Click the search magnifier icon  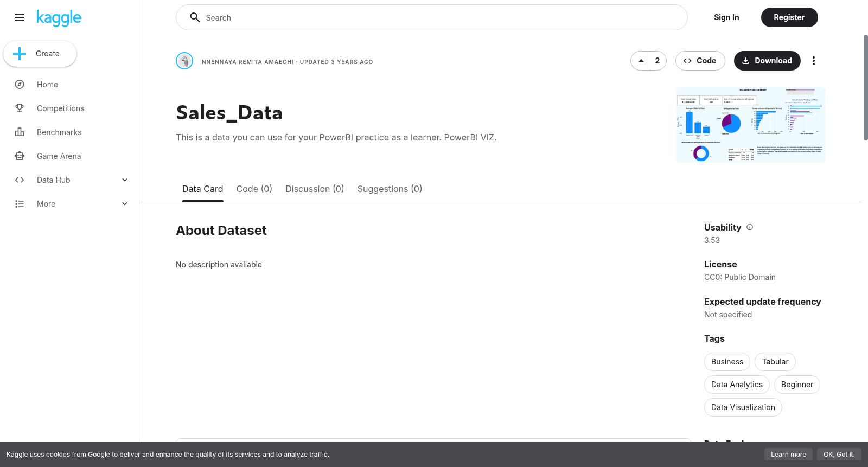[195, 17]
